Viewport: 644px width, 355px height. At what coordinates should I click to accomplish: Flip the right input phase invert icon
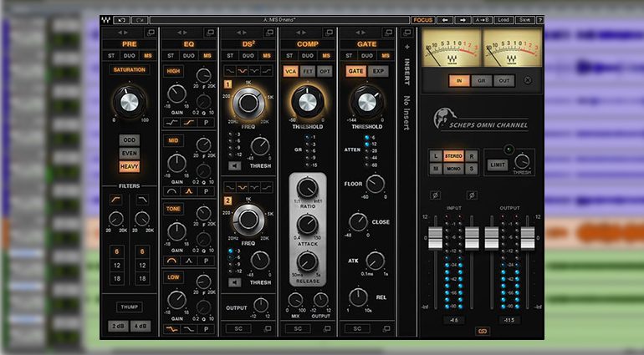[472, 195]
